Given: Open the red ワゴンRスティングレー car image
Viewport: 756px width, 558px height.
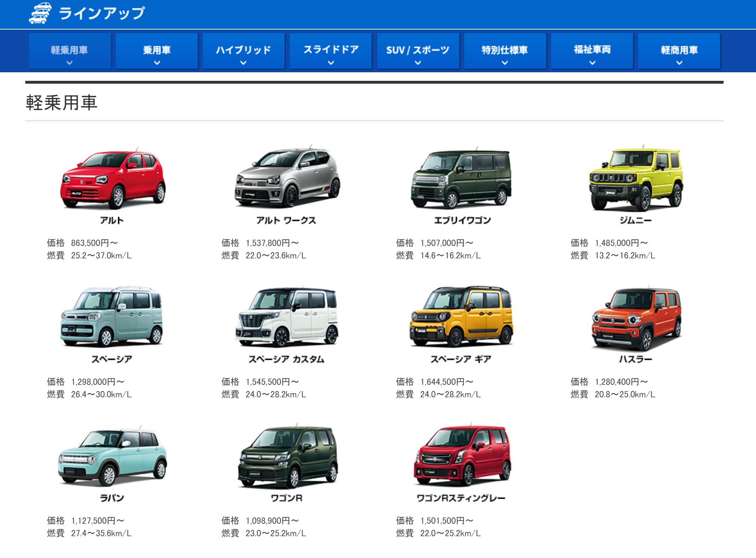Looking at the screenshot, I should (462, 456).
